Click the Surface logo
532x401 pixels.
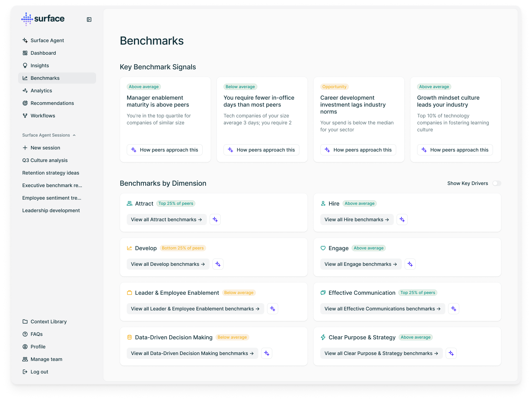click(43, 19)
